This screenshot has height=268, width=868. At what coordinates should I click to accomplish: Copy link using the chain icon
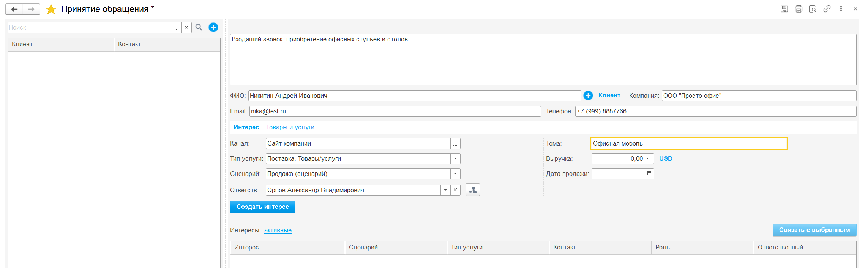(827, 9)
